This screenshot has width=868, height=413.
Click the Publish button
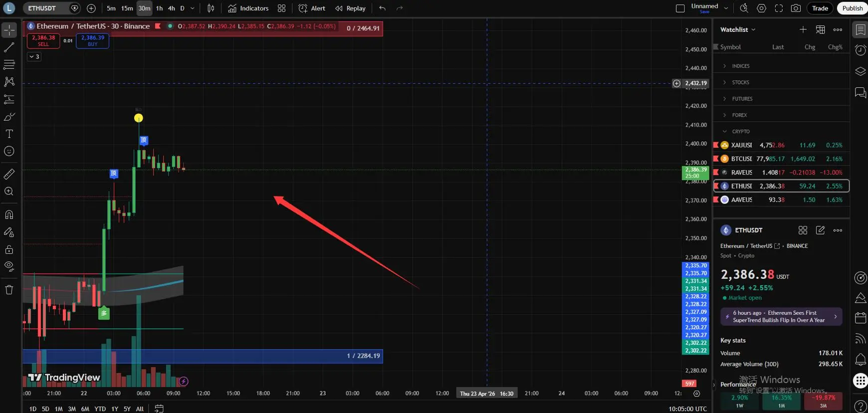pos(853,8)
